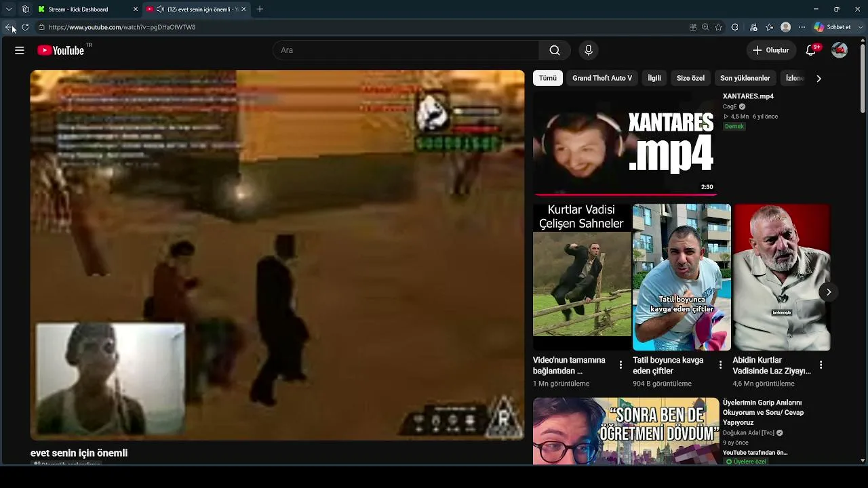Open the XANTARES.mp4 video thumbnail
The width and height of the screenshot is (868, 488).
pyautogui.click(x=625, y=143)
